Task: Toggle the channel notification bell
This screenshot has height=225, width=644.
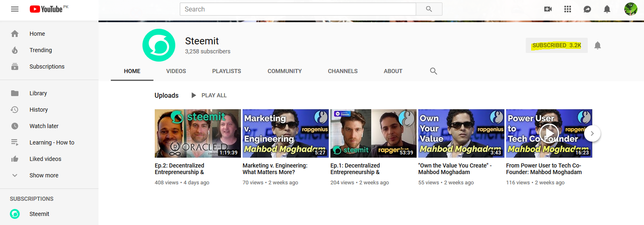Action: pos(598,45)
